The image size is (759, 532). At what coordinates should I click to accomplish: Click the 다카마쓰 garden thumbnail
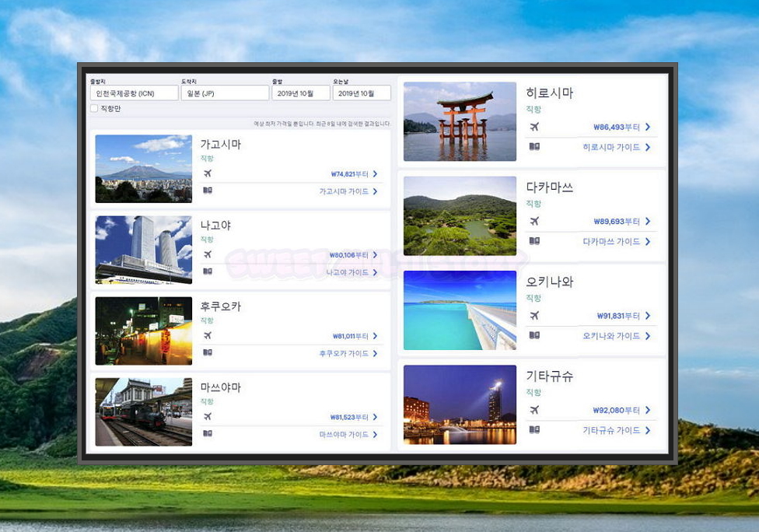[x=460, y=216]
